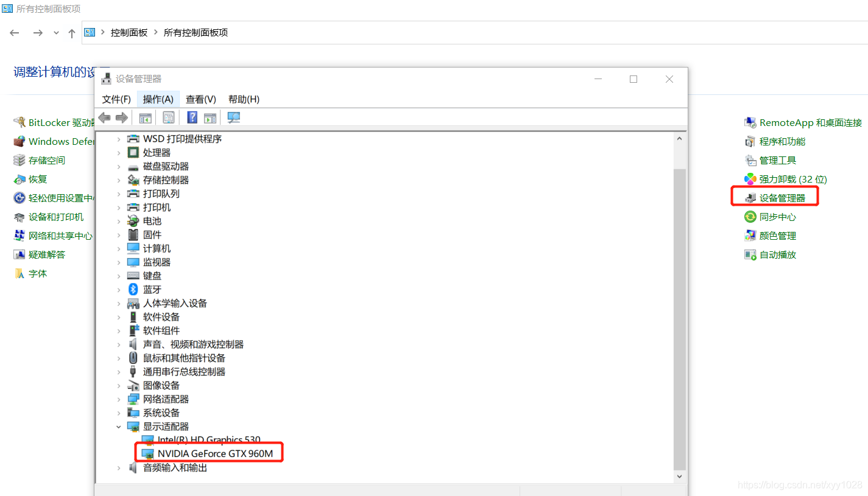
Task: Open 程序和功能 link
Action: pyautogui.click(x=782, y=142)
